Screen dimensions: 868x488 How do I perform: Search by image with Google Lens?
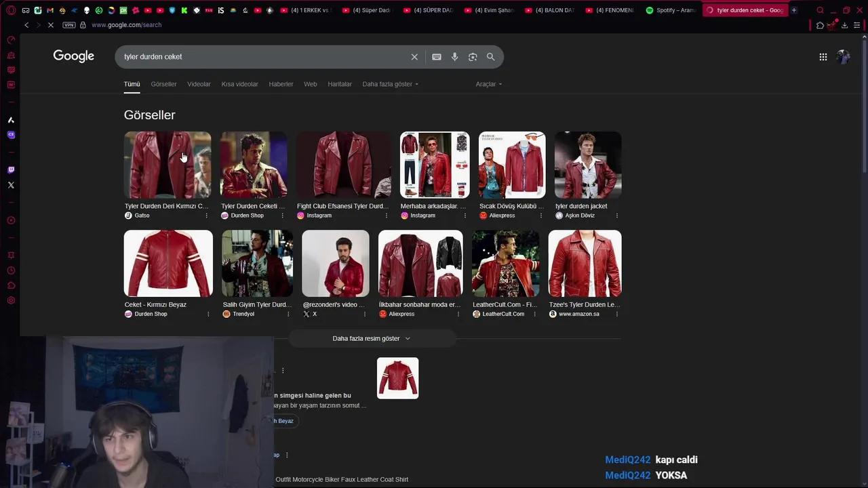(x=473, y=57)
